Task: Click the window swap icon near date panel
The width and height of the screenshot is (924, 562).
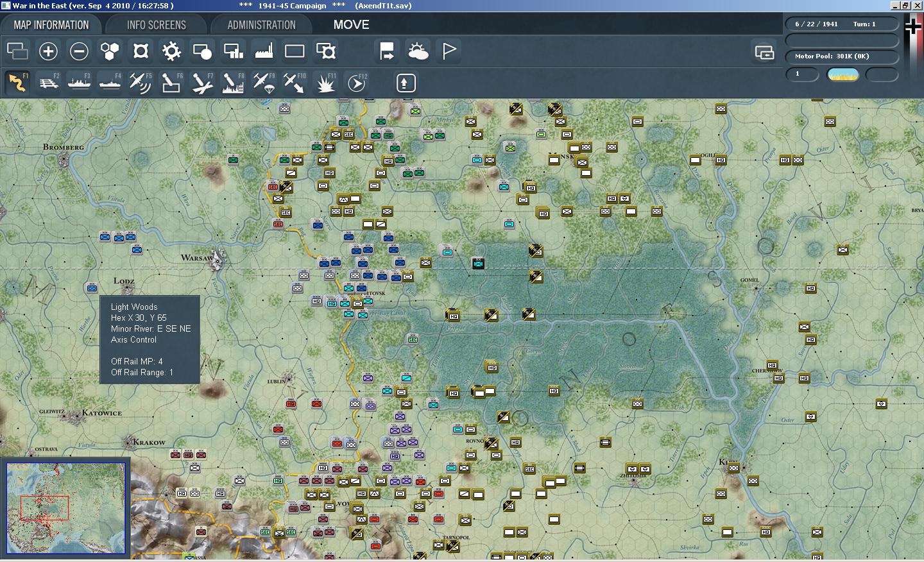Action: [x=764, y=52]
